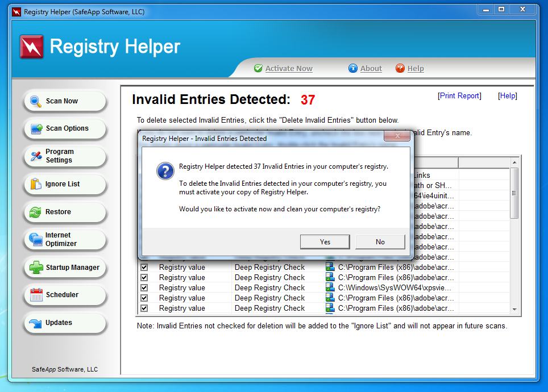The image size is (548, 392).
Task: Close the Invalid Entries Detected dialog
Action: pyautogui.click(x=397, y=136)
